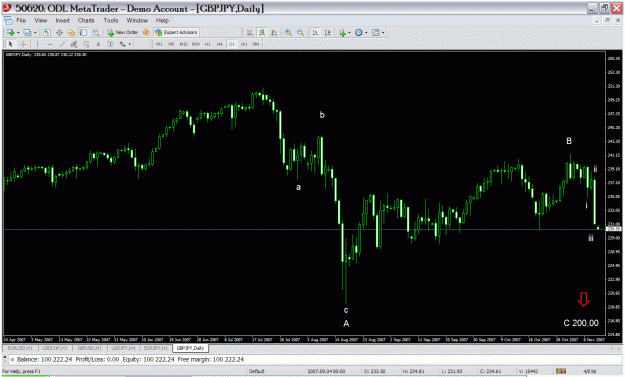The width and height of the screenshot is (625, 377).
Task: Switch to M30 timeframe
Action: [195, 44]
